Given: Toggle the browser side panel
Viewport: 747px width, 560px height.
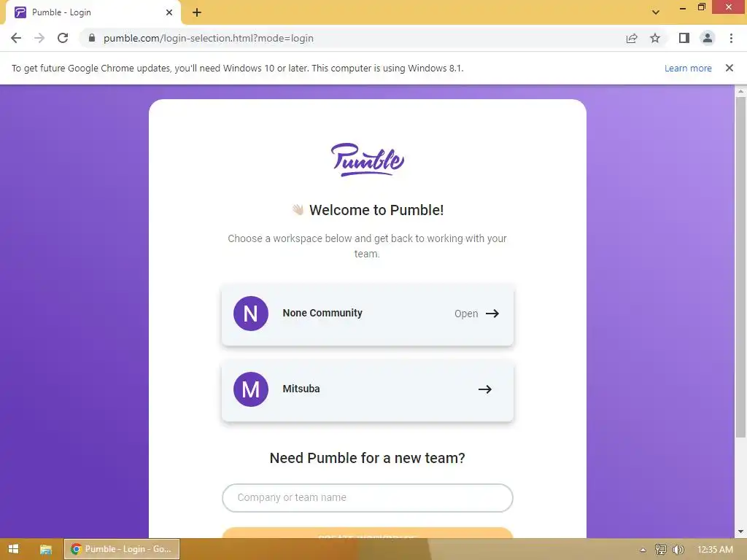Looking at the screenshot, I should [x=684, y=38].
